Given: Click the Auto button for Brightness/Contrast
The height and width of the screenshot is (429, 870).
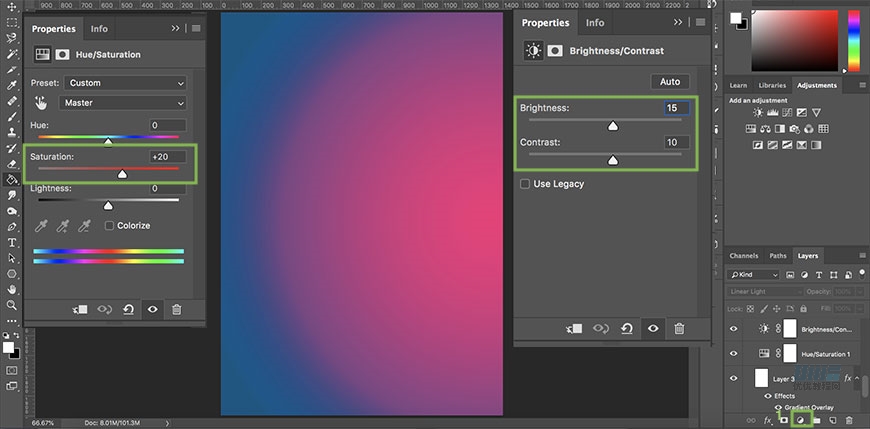Looking at the screenshot, I should click(670, 81).
